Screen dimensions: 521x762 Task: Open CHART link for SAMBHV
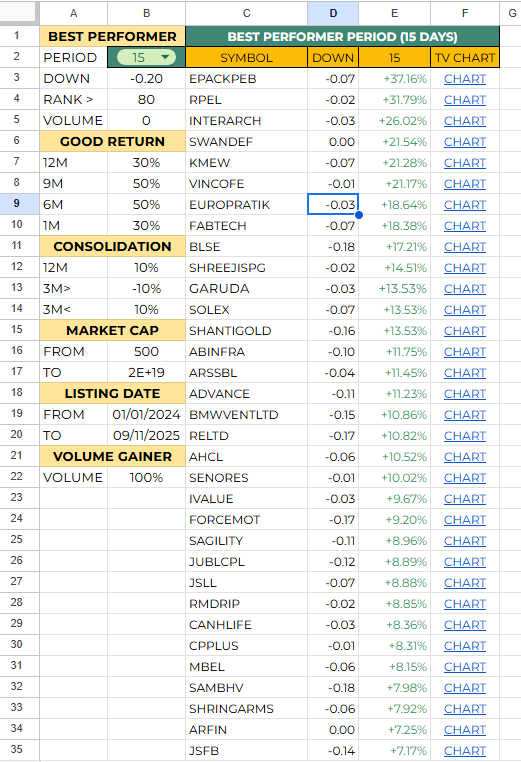tap(465, 688)
